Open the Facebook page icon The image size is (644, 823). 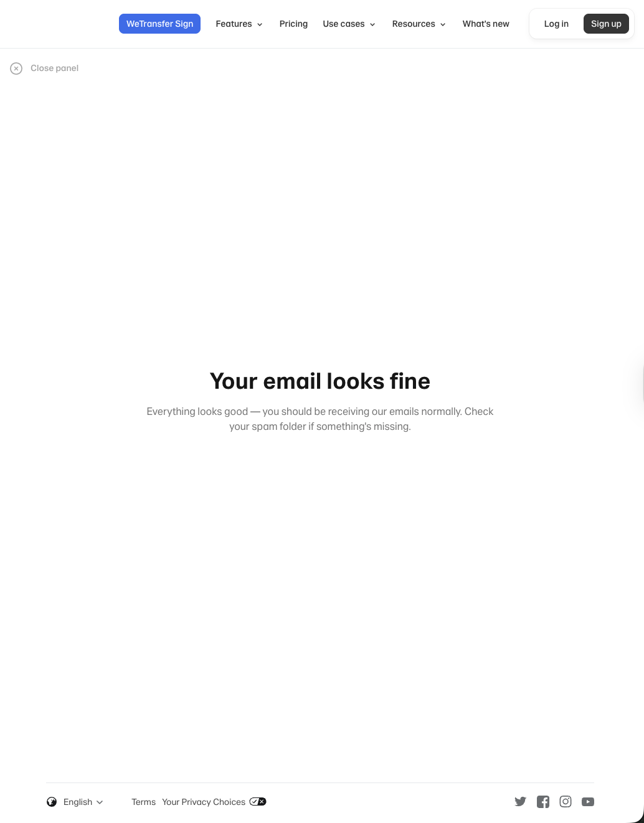(x=543, y=802)
